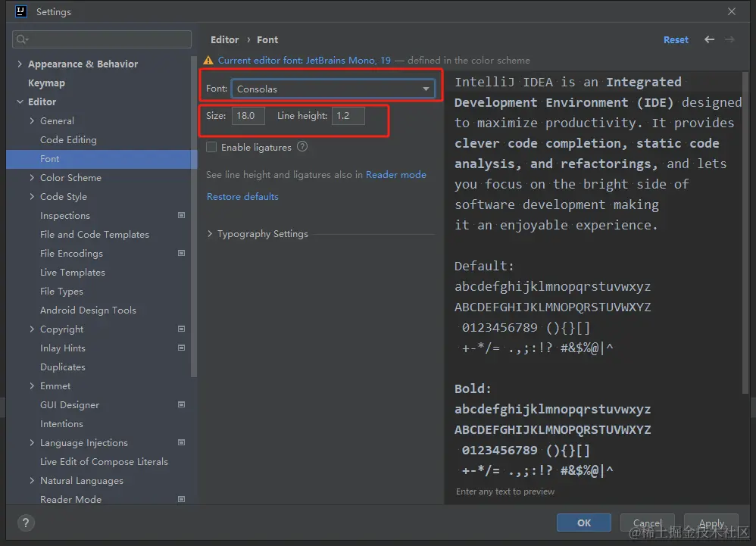
Task: Expand the General node
Action: 32,120
